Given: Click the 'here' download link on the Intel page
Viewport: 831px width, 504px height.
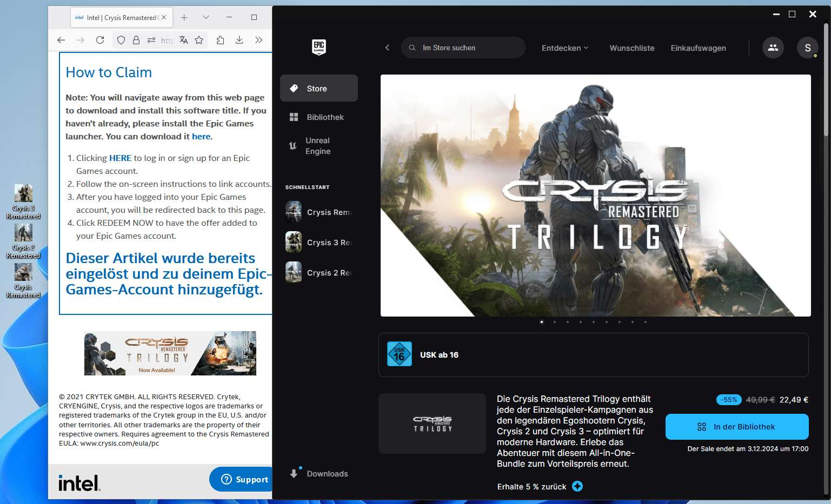Looking at the screenshot, I should [x=201, y=137].
